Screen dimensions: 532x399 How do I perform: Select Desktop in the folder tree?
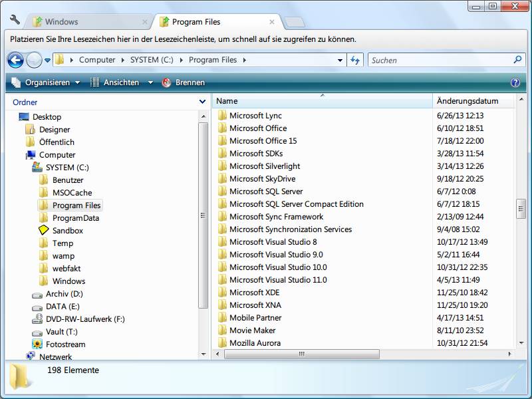click(x=47, y=117)
